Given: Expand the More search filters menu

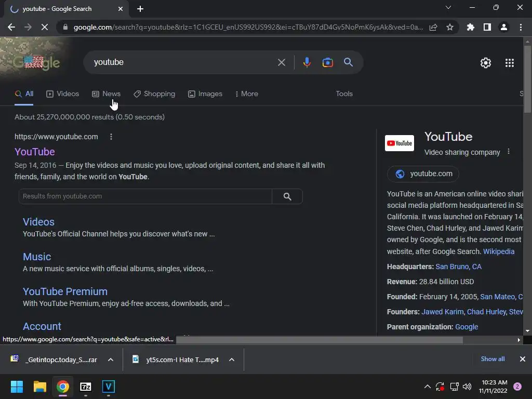Looking at the screenshot, I should (247, 94).
